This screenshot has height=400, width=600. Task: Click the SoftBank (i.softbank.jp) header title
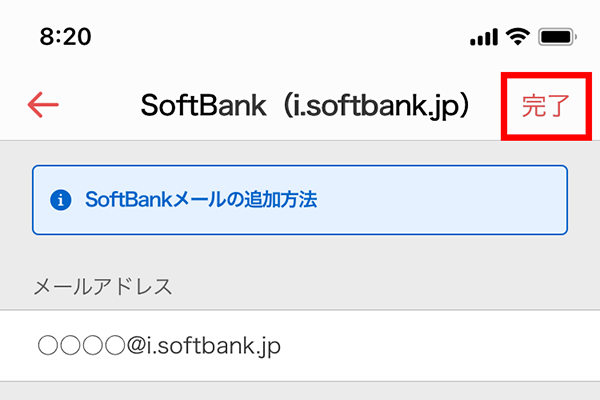pyautogui.click(x=305, y=106)
